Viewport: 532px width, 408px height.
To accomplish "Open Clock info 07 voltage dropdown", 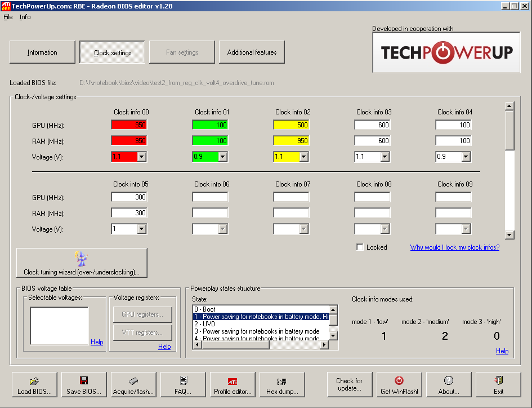I will point(304,229).
